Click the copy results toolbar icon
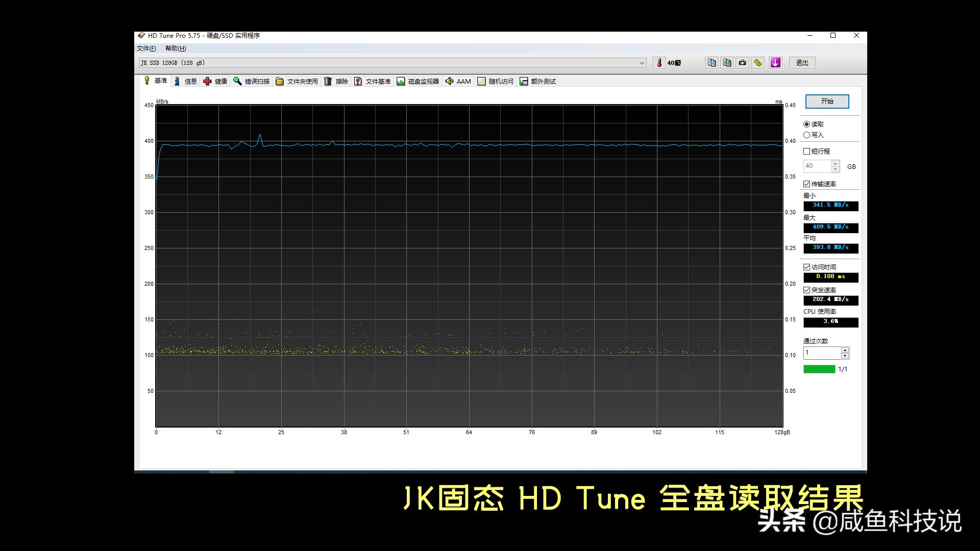 (712, 62)
